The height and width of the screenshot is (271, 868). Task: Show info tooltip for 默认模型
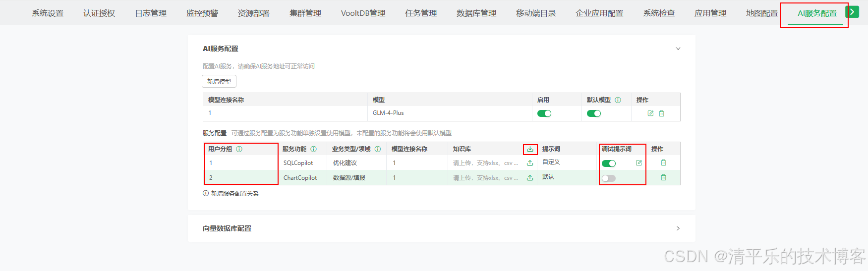[618, 100]
